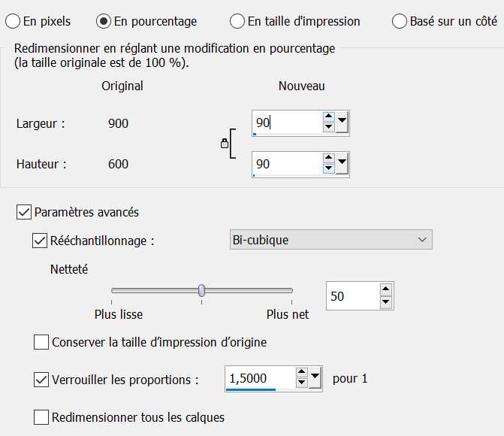Image resolution: width=504 pixels, height=436 pixels.
Task: Check Redimensionner tous les calques
Action: point(41,416)
